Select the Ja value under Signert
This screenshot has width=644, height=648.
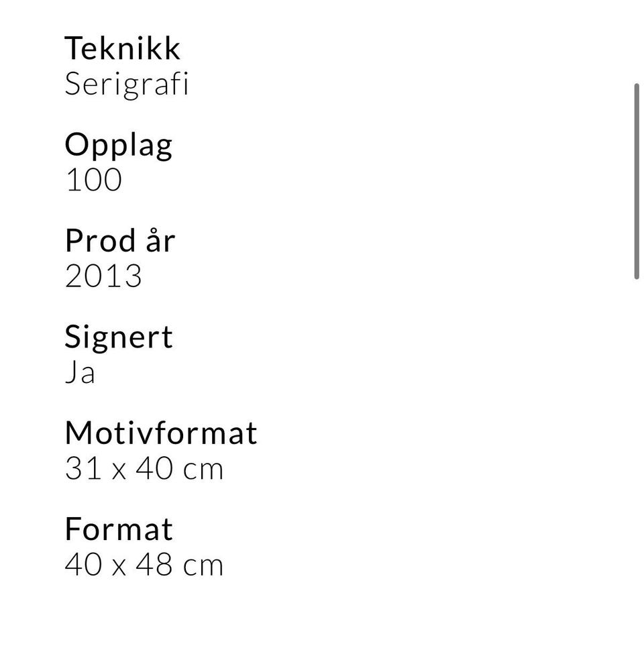point(80,372)
